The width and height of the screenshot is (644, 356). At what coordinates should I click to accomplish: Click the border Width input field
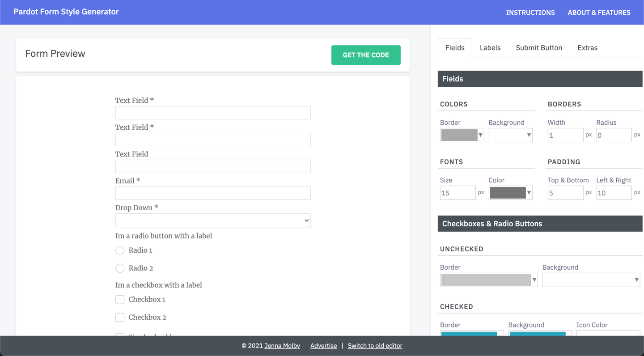coord(565,135)
